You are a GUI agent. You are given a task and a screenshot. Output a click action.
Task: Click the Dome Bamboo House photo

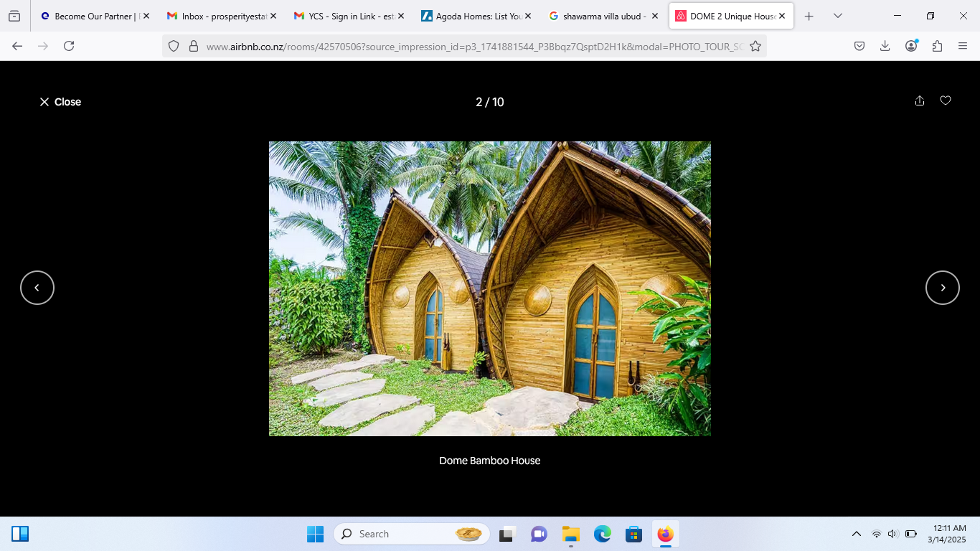pyautogui.click(x=490, y=288)
